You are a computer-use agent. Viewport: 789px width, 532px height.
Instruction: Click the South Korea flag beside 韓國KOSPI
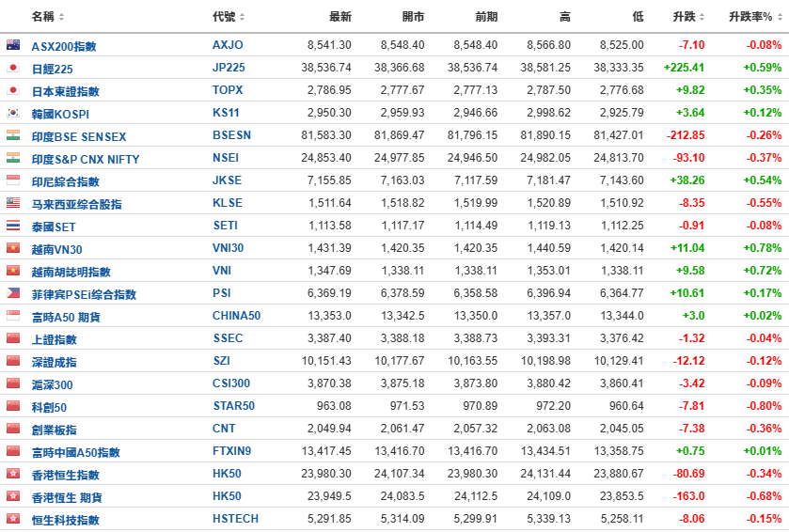pos(13,113)
